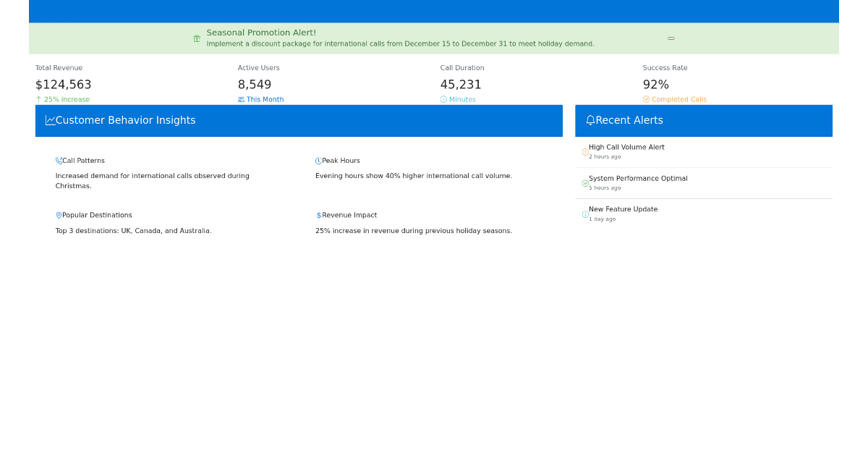Image resolution: width=868 pixels, height=456 pixels.
Task: Click the warning icon on High Call Volume Alert
Action: point(584,152)
